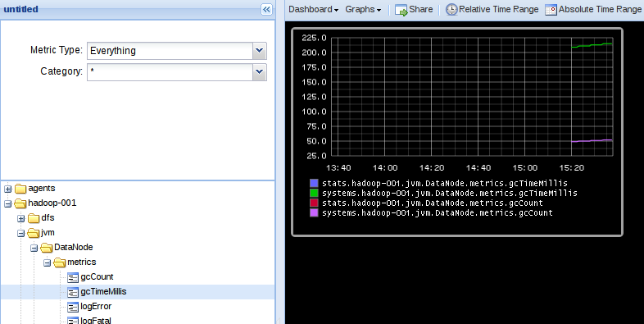The image size is (644, 324).
Task: Click the 13:40 time axis label
Action: coord(338,168)
